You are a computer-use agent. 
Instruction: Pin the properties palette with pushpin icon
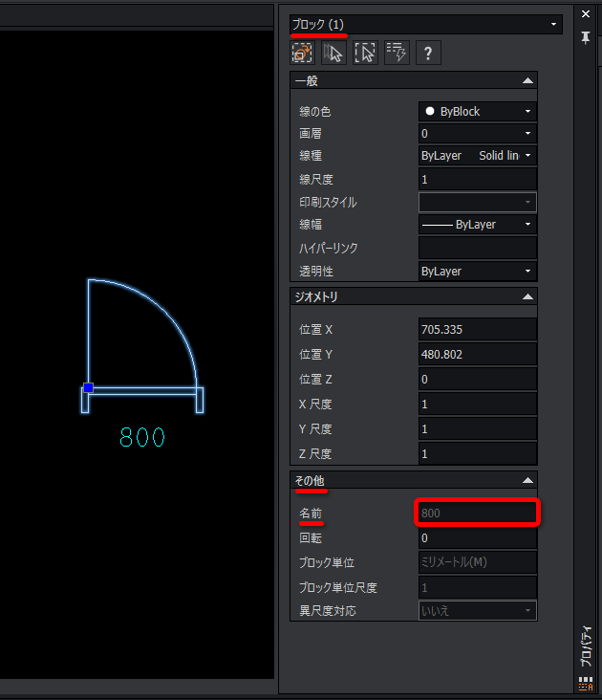click(586, 37)
